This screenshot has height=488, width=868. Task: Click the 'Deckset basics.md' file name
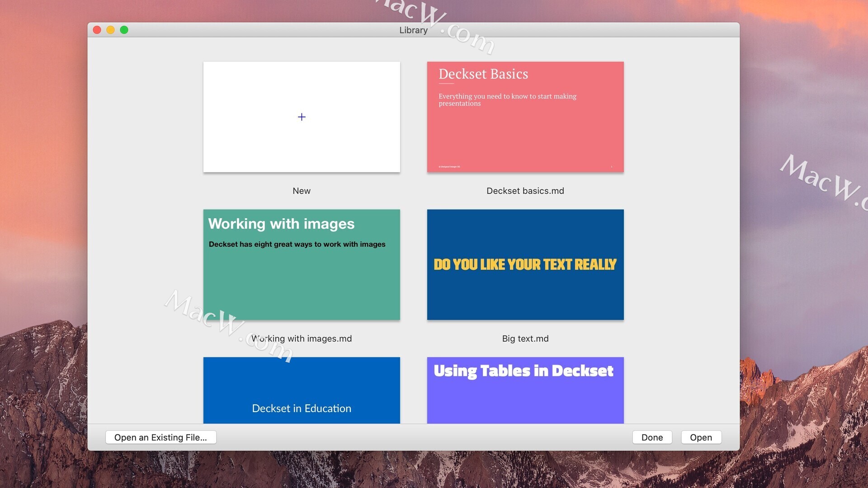[525, 191]
